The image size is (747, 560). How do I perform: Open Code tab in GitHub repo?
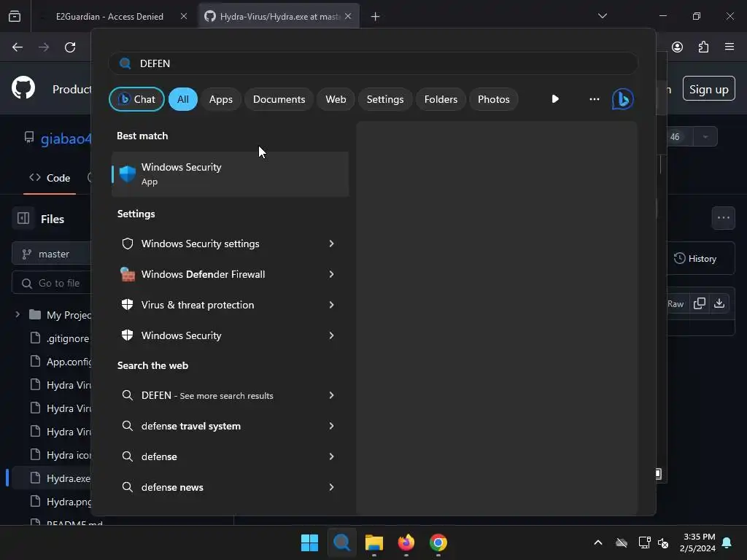tap(50, 178)
